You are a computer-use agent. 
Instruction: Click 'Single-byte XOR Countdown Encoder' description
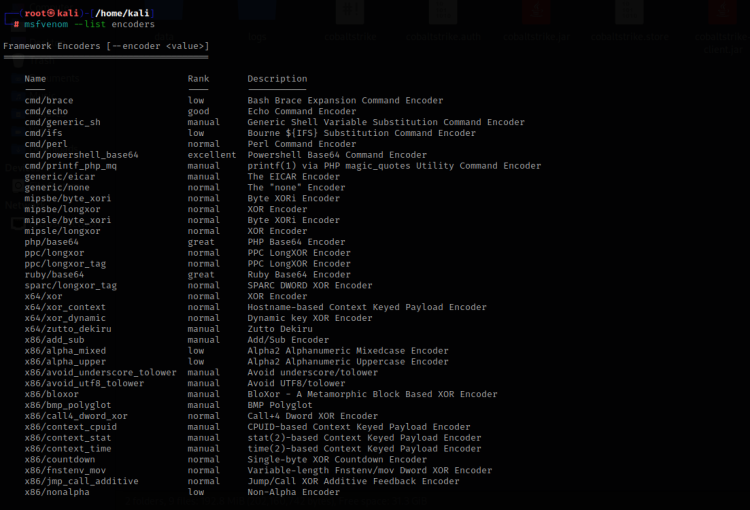click(x=337, y=460)
